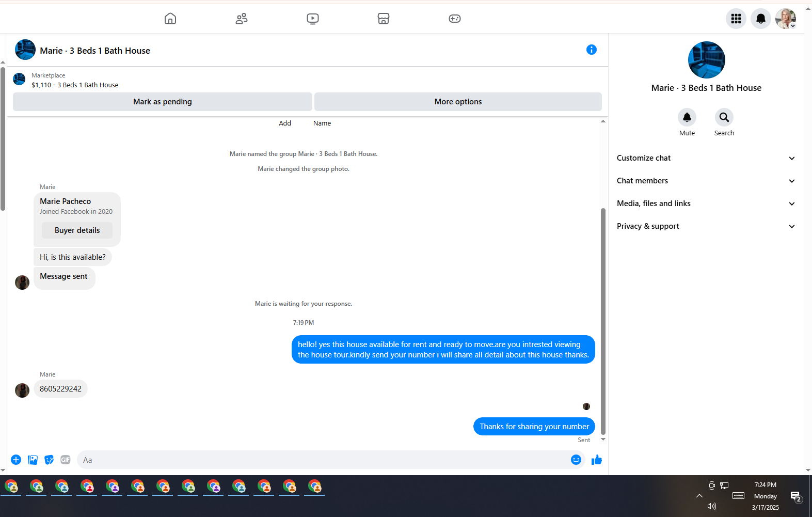
Task: Click the Aa message input field
Action: tap(323, 460)
